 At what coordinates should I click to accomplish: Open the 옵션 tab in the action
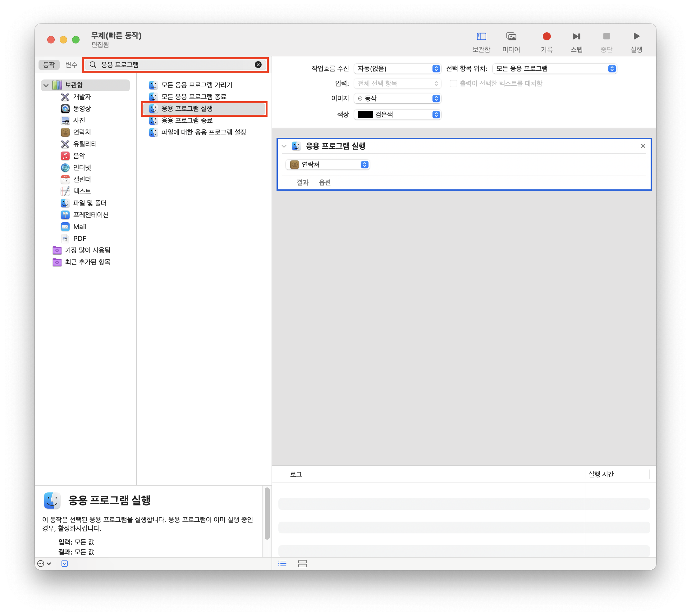324,183
